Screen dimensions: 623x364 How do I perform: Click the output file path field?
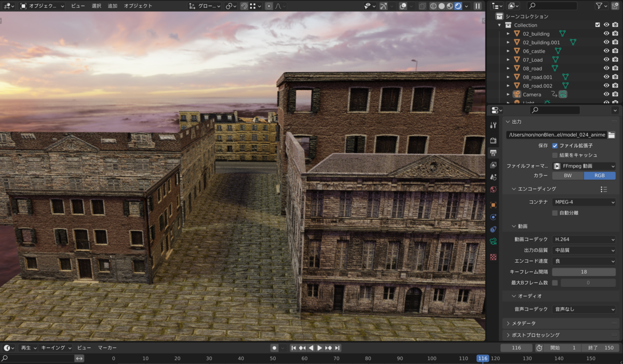click(x=557, y=135)
